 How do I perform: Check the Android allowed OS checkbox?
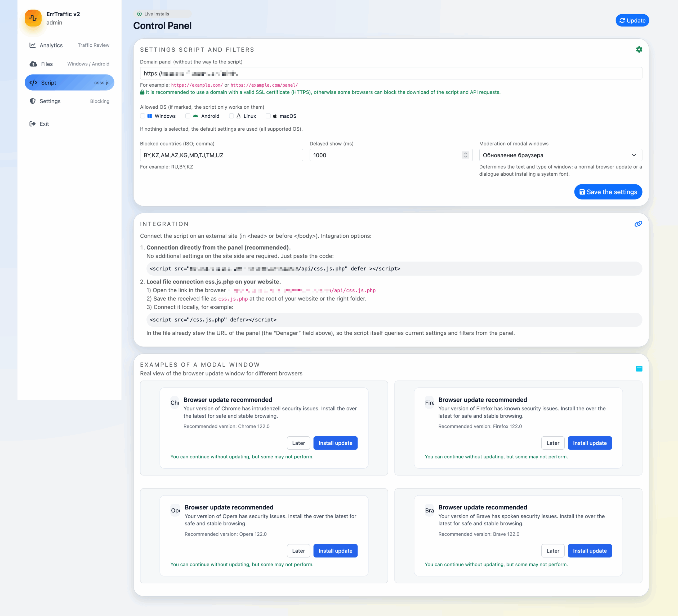[188, 116]
